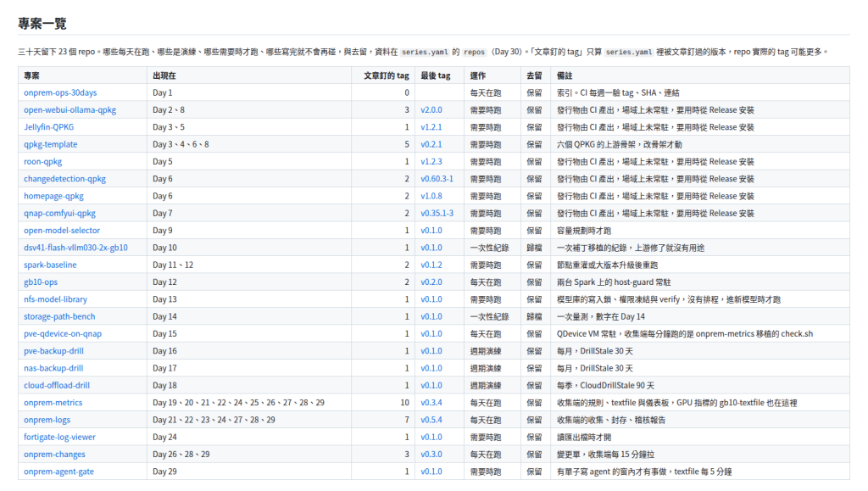
Task: Open v0.1.0 tag in storage-path-bench row
Action: [x=431, y=316]
